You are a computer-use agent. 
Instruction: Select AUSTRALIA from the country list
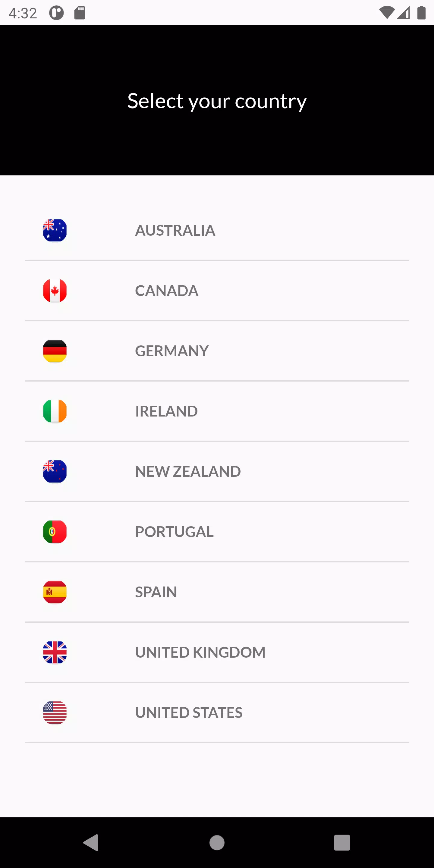175,231
